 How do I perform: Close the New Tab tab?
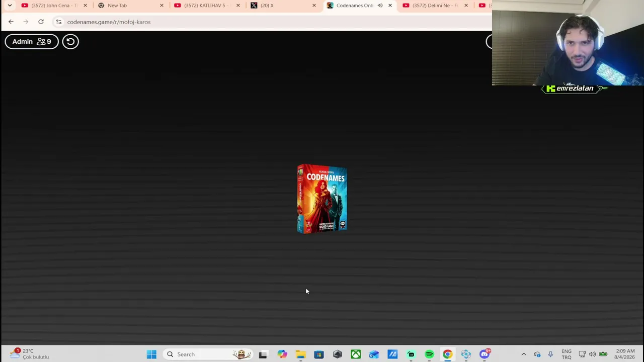click(x=162, y=6)
